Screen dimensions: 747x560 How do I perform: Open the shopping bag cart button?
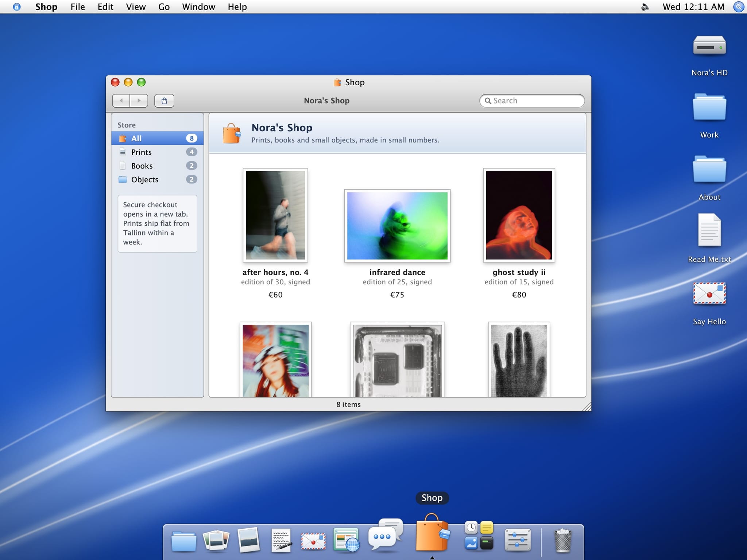(164, 101)
